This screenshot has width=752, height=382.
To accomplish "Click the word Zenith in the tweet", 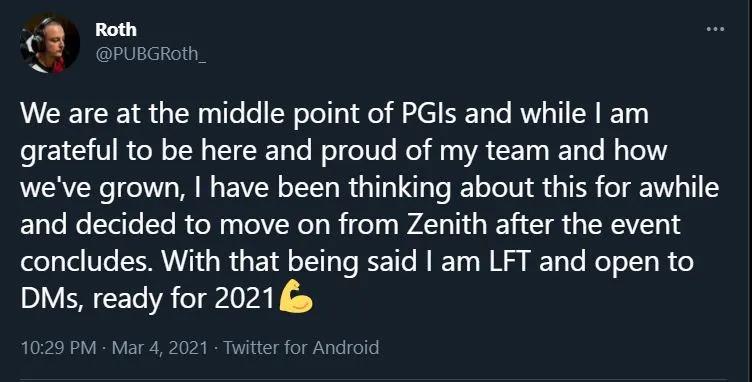I will pyautogui.click(x=446, y=224).
